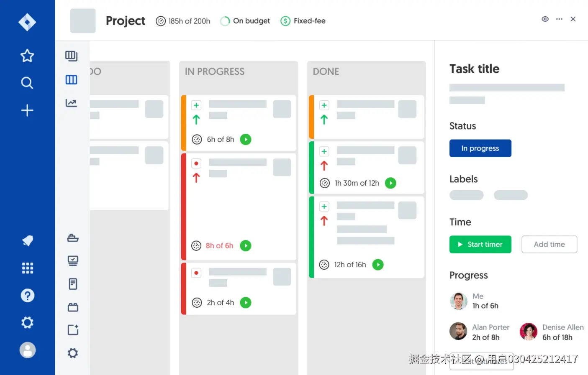588x375 pixels.
Task: Switch to the DONE column header
Action: [x=326, y=71]
